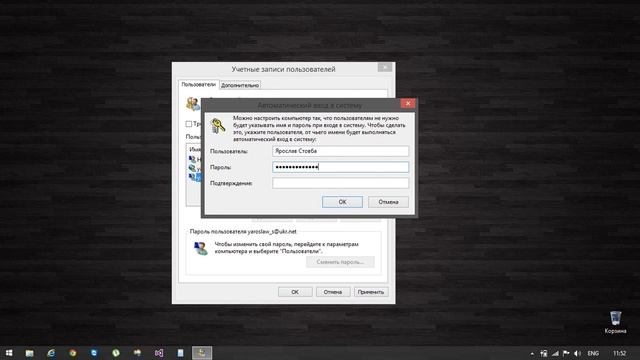This screenshot has width=640, height=360.
Task: Click in the Пароль password field
Action: coord(340,167)
